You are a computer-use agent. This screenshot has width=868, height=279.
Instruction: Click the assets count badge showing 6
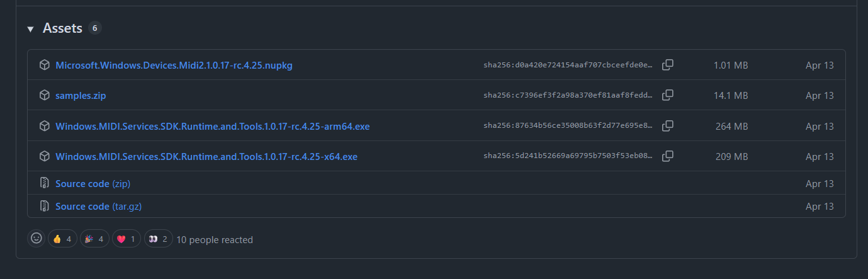95,28
